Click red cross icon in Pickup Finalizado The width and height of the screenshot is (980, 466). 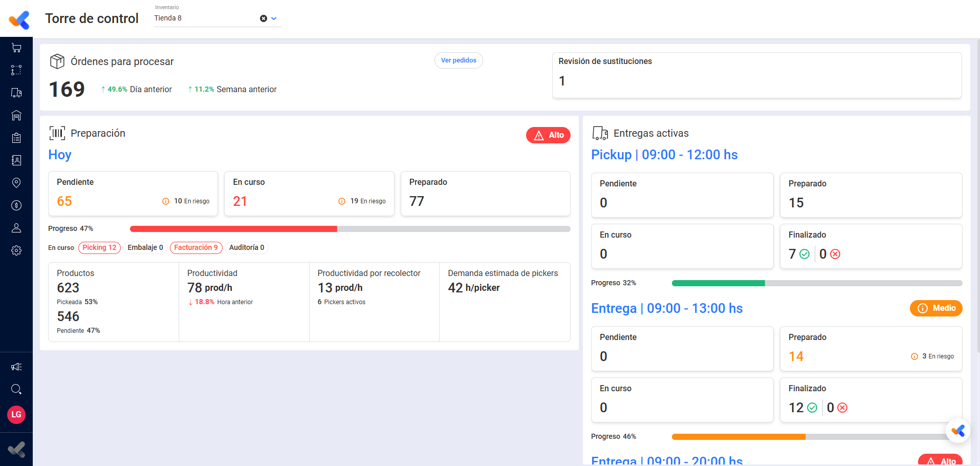835,254
